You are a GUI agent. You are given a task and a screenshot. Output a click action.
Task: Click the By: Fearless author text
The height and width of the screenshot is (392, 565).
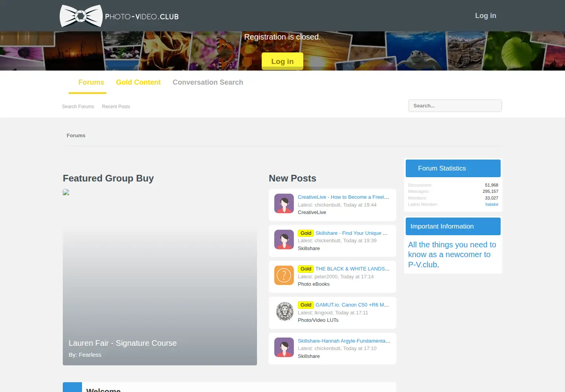coord(85,355)
